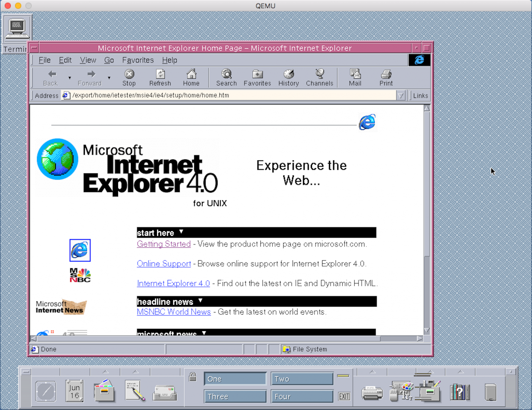Image resolution: width=532 pixels, height=410 pixels.
Task: Open the Text Editor note-and-pencil icon
Action: click(135, 391)
